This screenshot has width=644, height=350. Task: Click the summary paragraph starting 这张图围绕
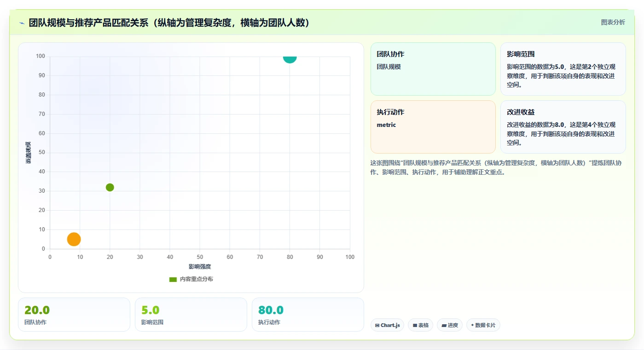[x=496, y=167]
